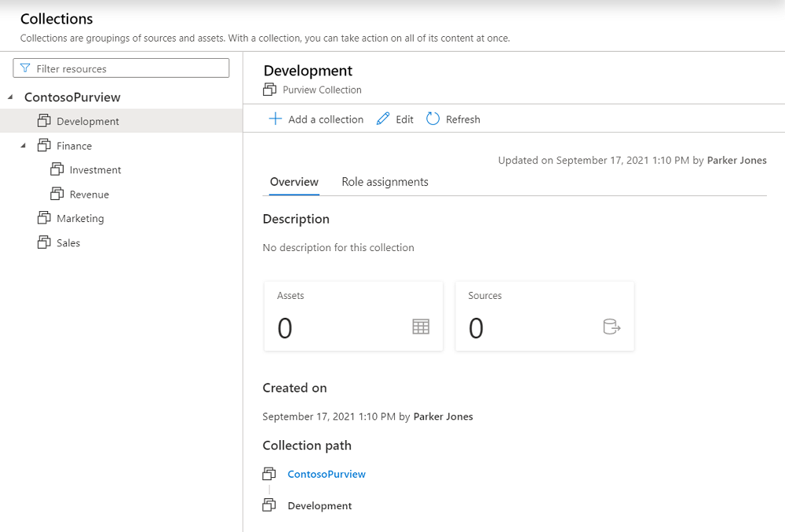
Task: Select the Revenue collection in the tree
Action: [85, 194]
